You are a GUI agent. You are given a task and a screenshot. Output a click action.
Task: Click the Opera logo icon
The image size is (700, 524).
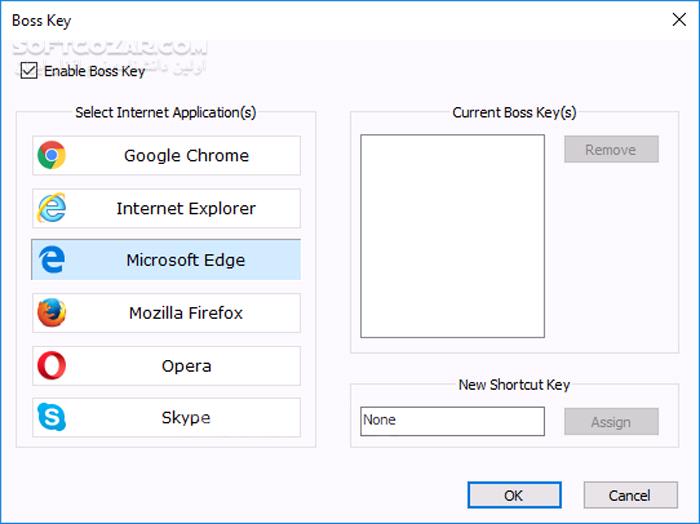click(52, 366)
